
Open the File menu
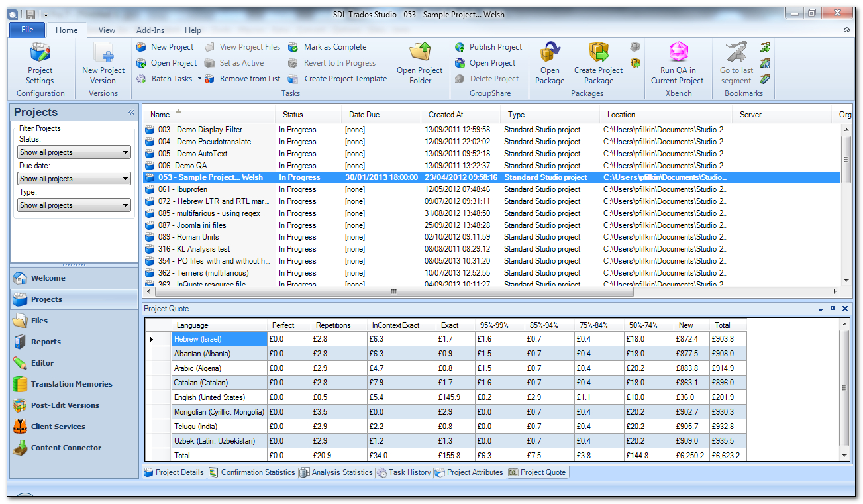(x=27, y=30)
